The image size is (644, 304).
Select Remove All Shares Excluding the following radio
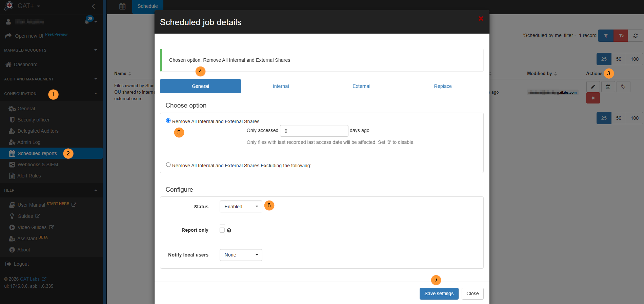(x=168, y=165)
